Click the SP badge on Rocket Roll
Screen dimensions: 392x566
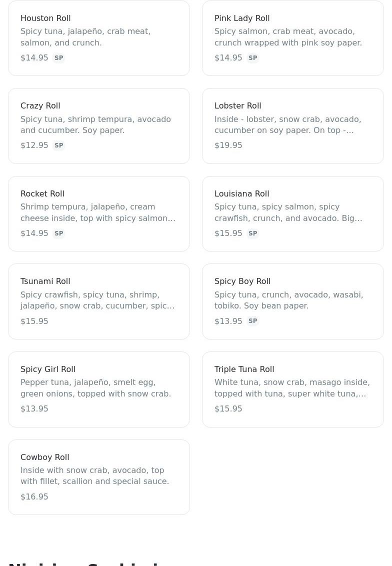pyautogui.click(x=58, y=233)
